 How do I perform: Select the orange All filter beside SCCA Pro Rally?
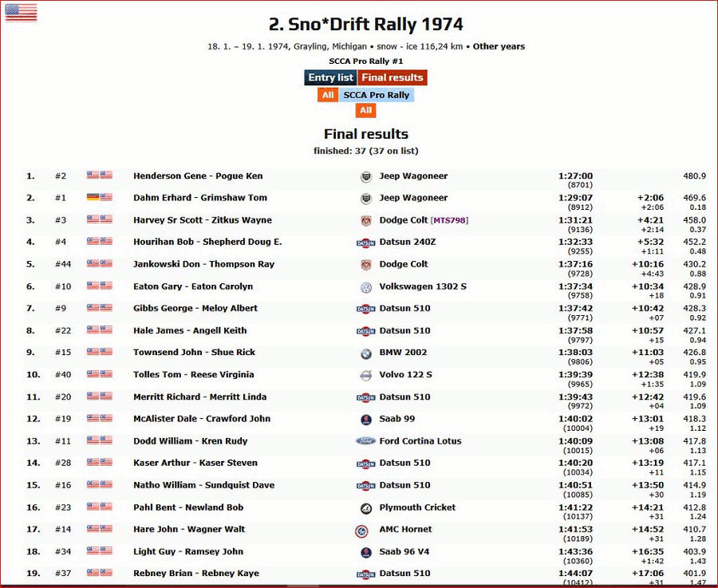click(328, 95)
